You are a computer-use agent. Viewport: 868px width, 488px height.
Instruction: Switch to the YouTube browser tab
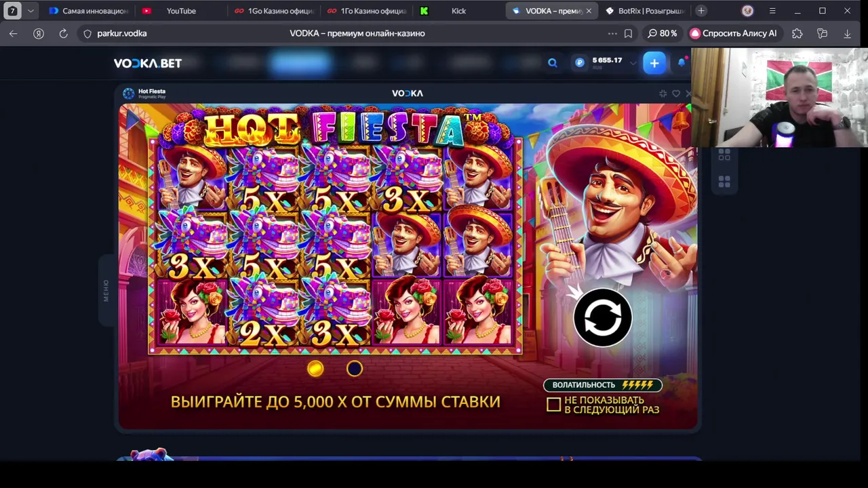pyautogui.click(x=181, y=11)
